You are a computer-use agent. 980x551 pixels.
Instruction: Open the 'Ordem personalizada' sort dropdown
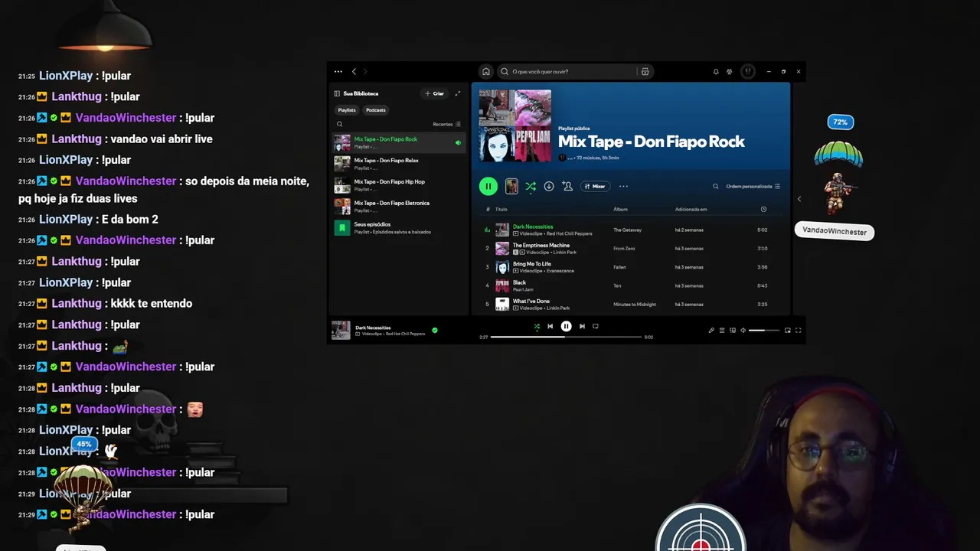click(753, 186)
